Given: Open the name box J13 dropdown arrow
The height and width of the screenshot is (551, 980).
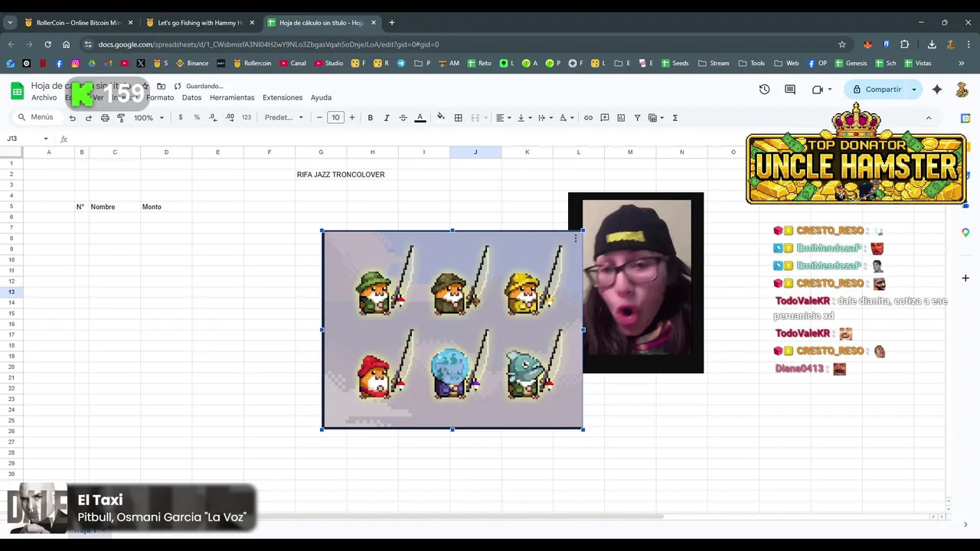Looking at the screenshot, I should (x=46, y=139).
